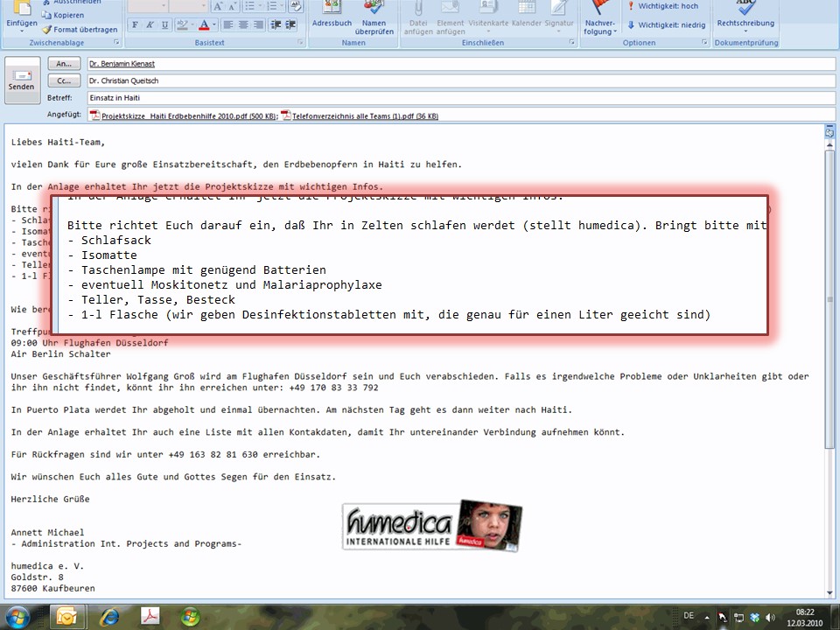Open the Adressbuch address book
The width and height of the screenshot is (840, 630).
pyautogui.click(x=332, y=16)
